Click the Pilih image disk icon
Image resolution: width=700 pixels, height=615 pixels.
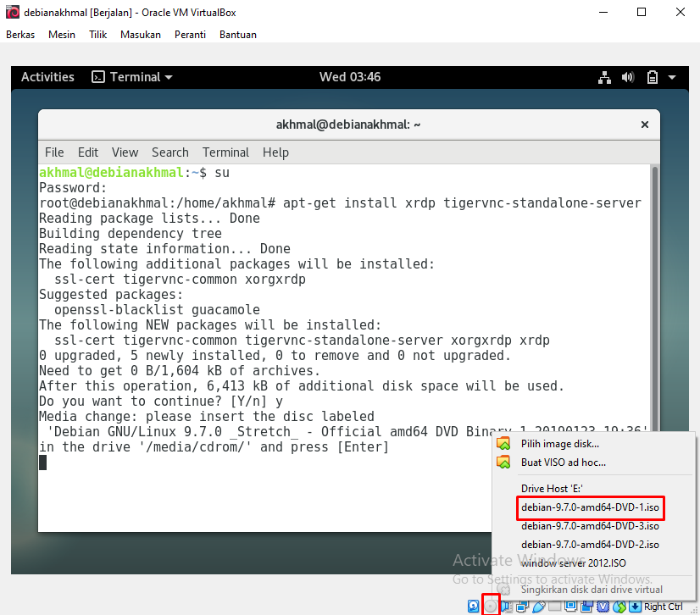503,444
